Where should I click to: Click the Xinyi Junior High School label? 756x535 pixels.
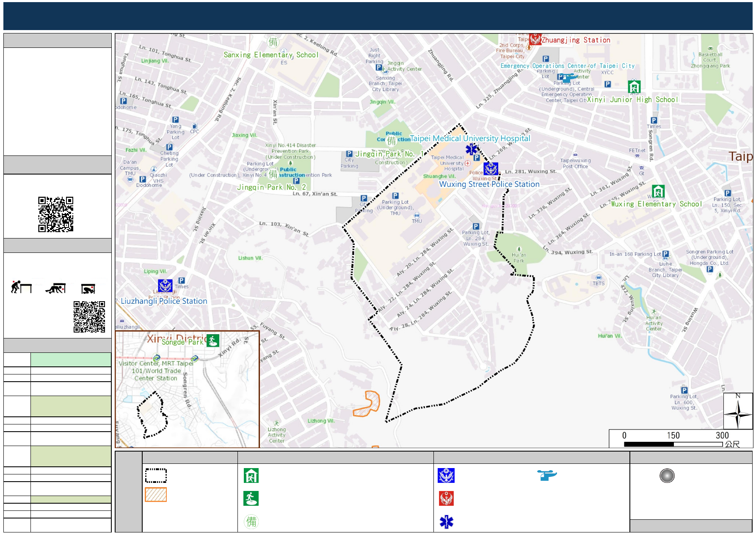pyautogui.click(x=632, y=100)
